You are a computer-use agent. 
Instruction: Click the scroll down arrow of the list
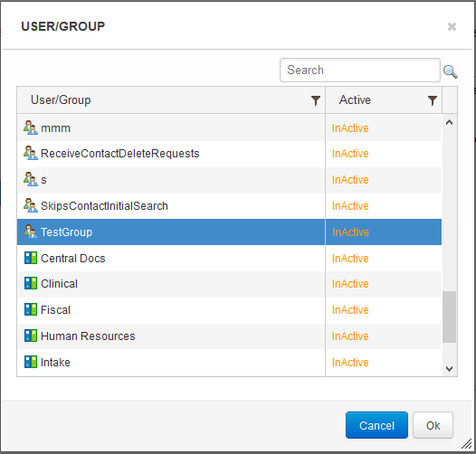click(449, 369)
